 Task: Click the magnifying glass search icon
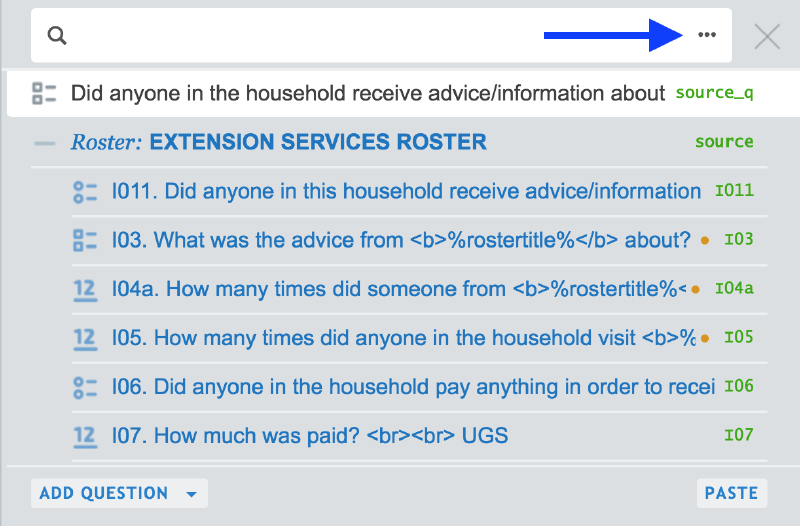(57, 37)
